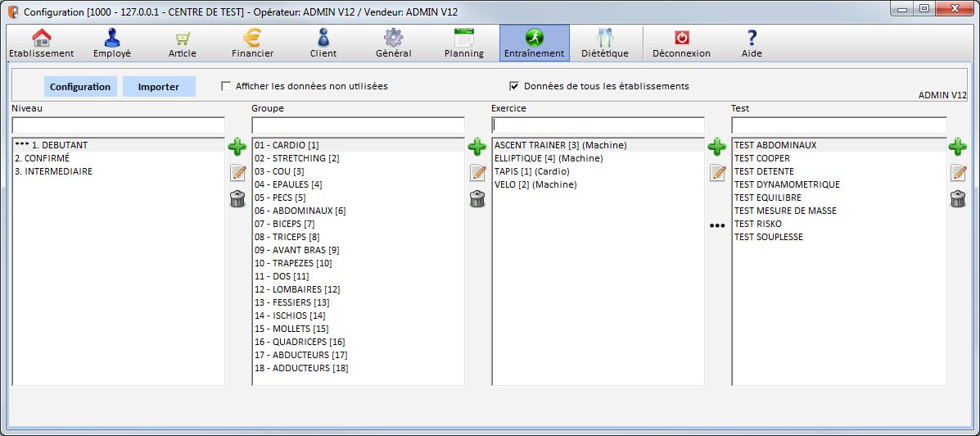Click the Importer button
Viewport: 980px width, 436px height.
click(x=159, y=87)
